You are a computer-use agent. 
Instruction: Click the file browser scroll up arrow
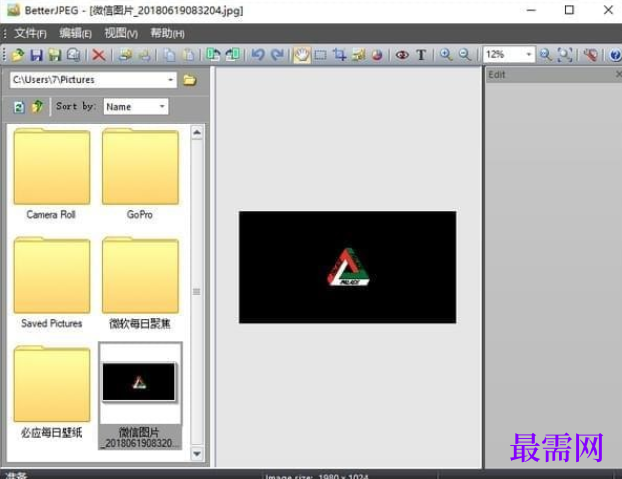click(197, 133)
